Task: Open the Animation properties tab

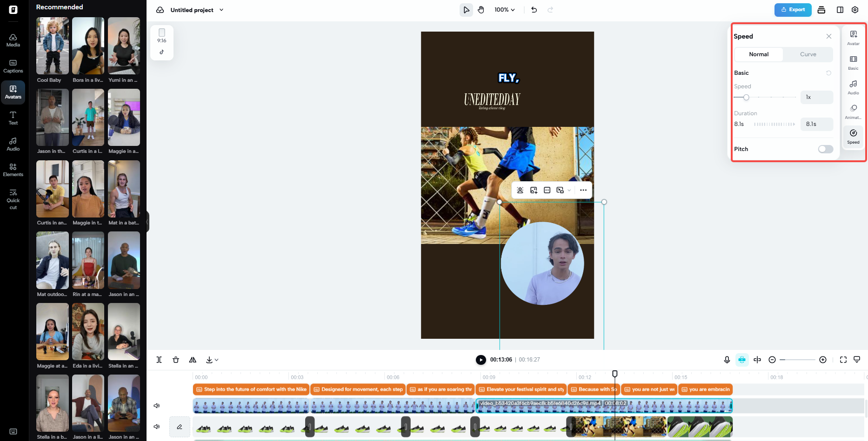Action: click(853, 112)
